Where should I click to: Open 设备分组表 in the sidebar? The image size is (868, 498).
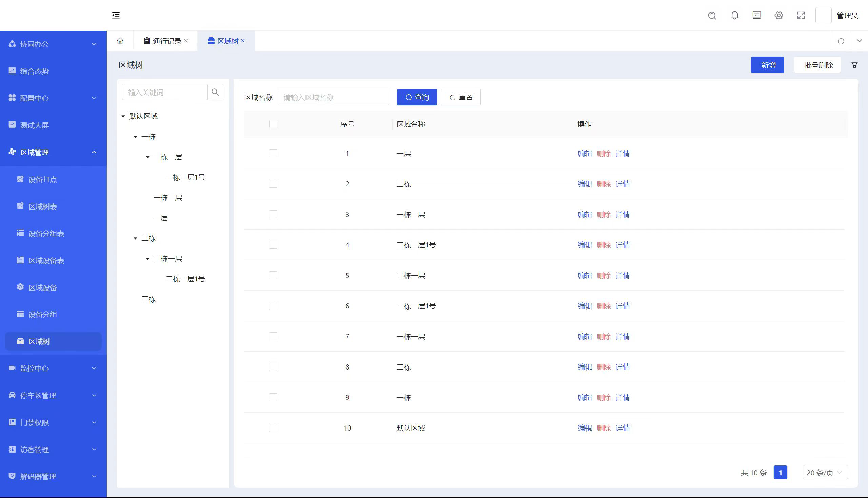[x=46, y=234]
